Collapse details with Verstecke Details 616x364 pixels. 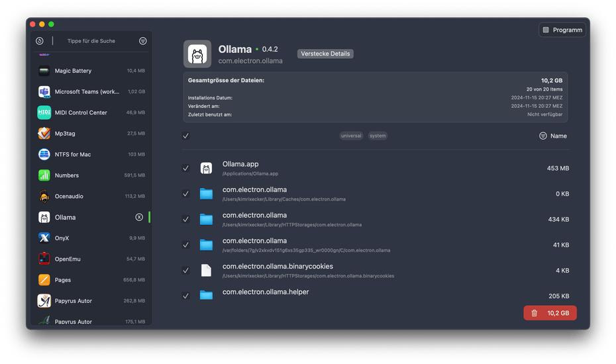(x=325, y=54)
